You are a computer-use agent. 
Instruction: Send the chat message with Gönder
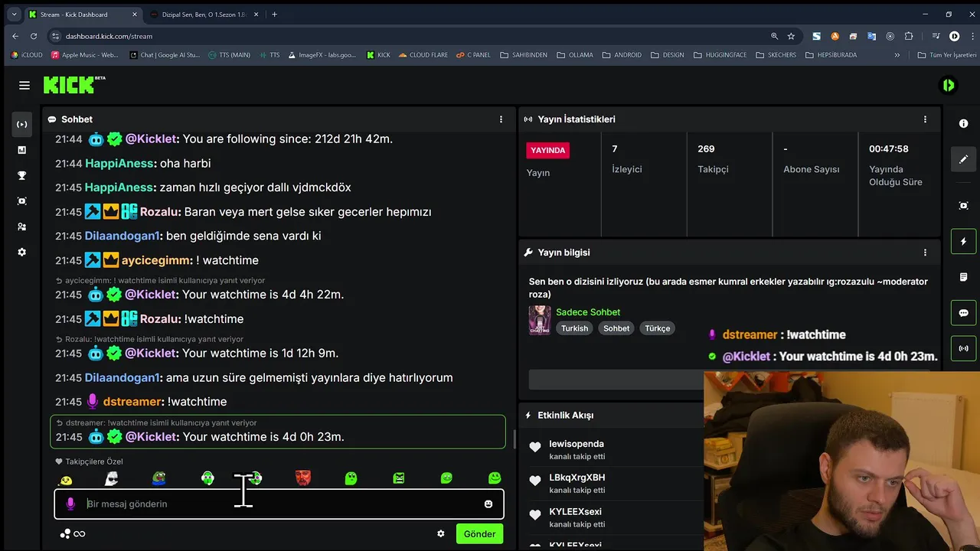click(479, 533)
